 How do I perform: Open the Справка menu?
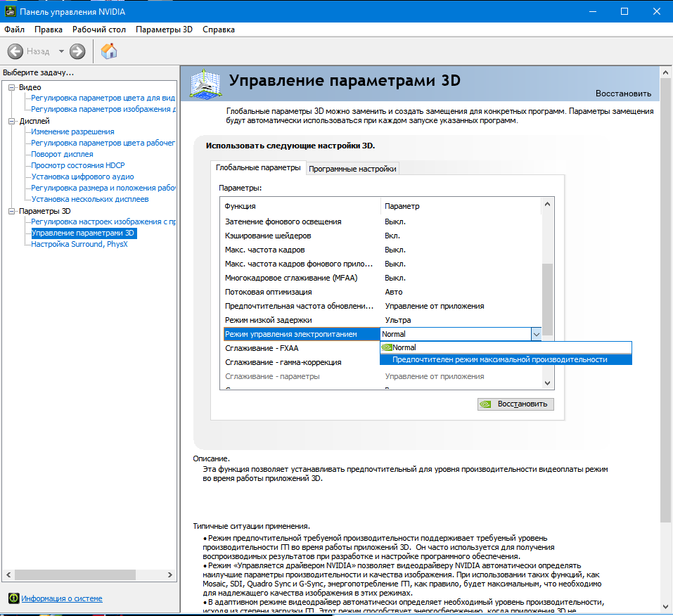tap(219, 30)
